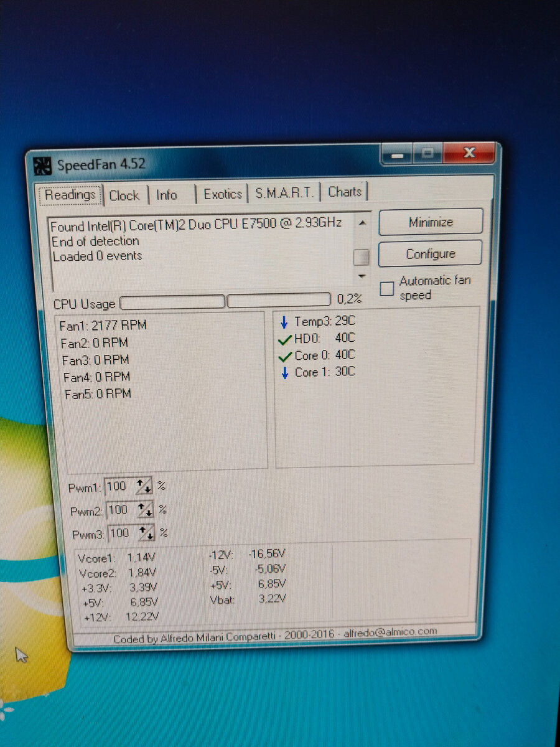
Task: Open the S.M.A.R.T. tab
Action: [x=284, y=193]
